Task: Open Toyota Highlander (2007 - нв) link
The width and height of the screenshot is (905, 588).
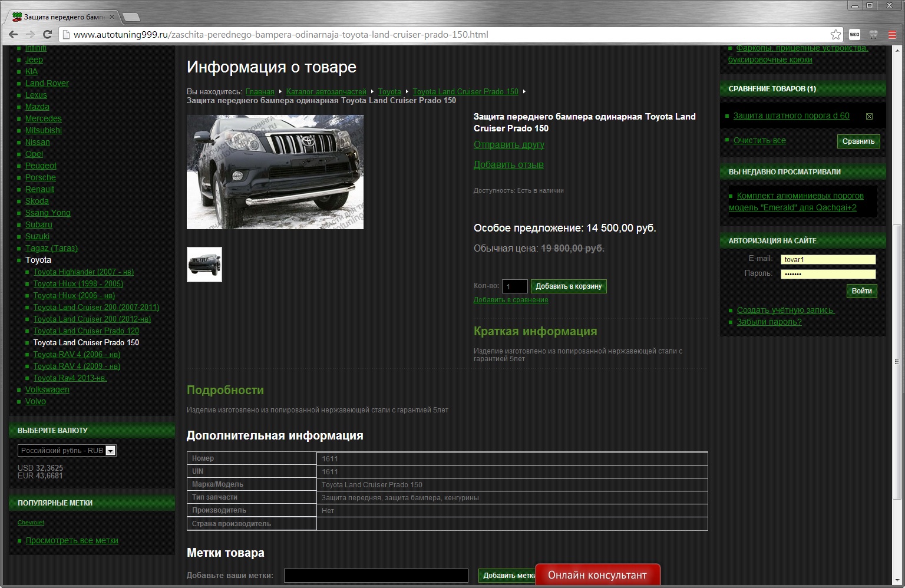Action: pyautogui.click(x=84, y=272)
